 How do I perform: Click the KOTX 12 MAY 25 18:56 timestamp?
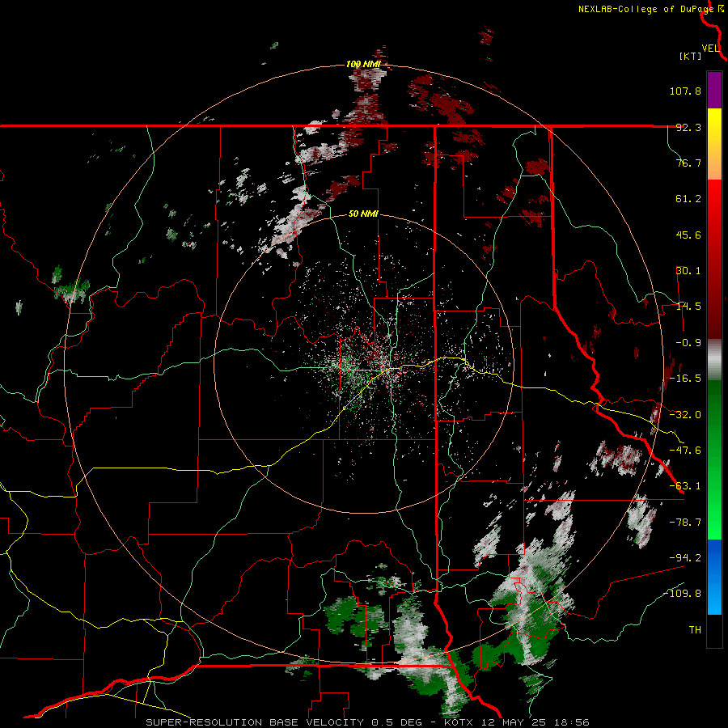coord(517,722)
